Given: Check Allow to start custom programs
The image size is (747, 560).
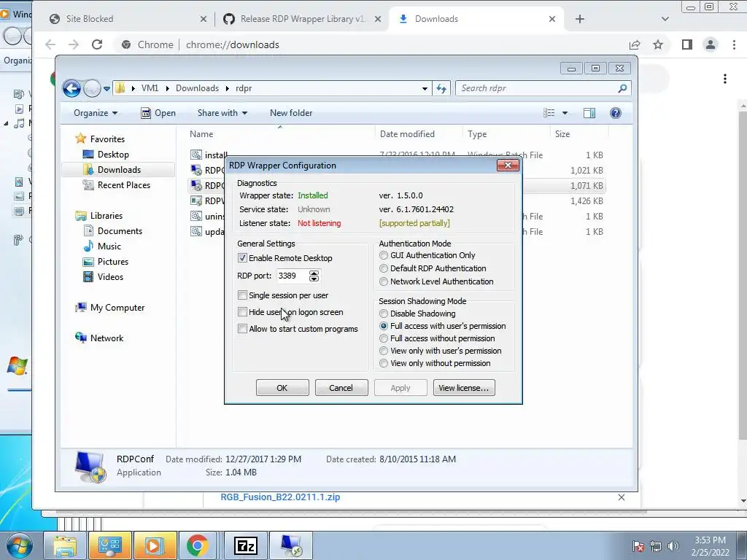Looking at the screenshot, I should click(x=242, y=329).
